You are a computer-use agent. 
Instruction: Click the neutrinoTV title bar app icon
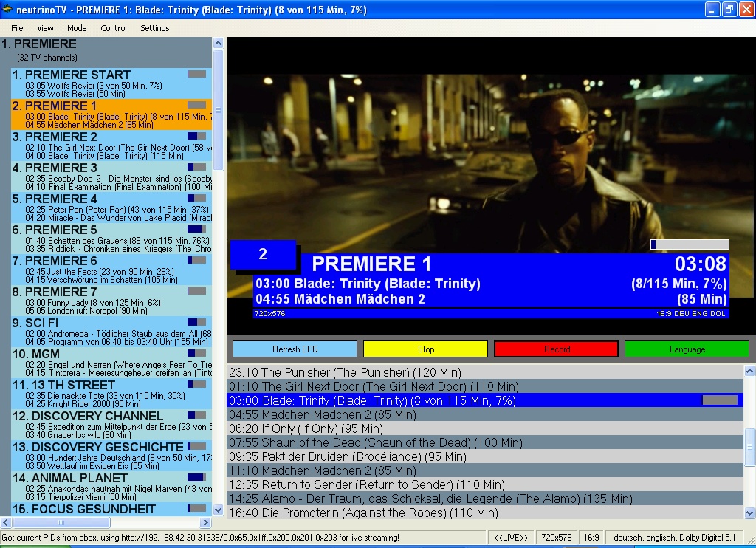click(7, 9)
